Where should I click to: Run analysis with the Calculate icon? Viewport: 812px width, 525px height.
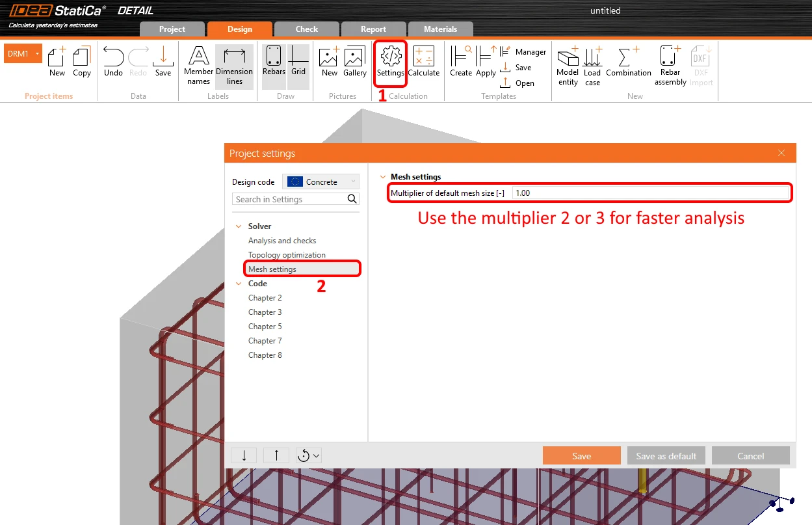[424, 62]
